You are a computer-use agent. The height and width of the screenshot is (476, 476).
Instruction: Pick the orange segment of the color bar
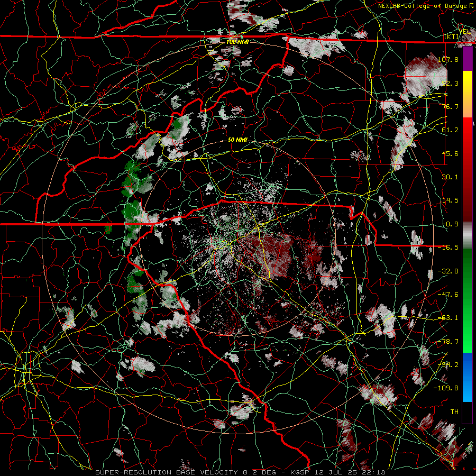pos(467,106)
